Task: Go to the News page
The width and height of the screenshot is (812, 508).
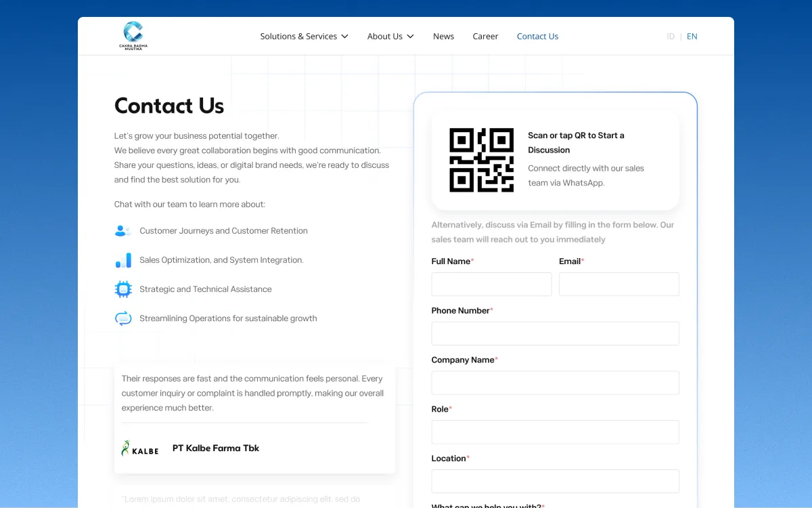Action: click(x=443, y=37)
